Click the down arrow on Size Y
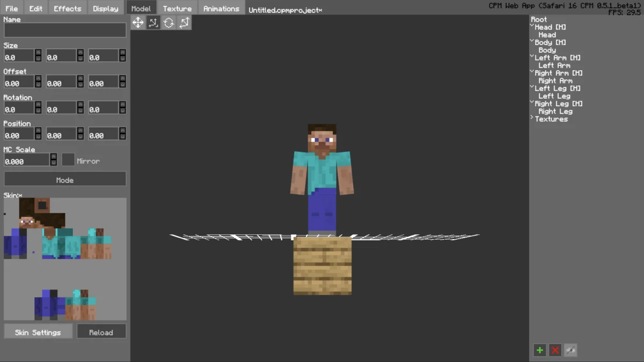The width and height of the screenshot is (644, 362). click(80, 58)
